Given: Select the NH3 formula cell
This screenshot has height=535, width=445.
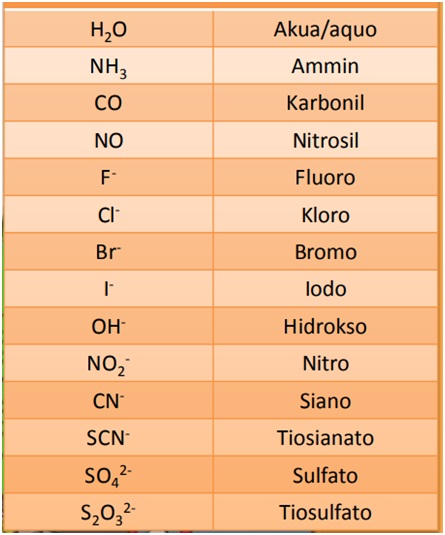Looking at the screenshot, I should [109, 66].
